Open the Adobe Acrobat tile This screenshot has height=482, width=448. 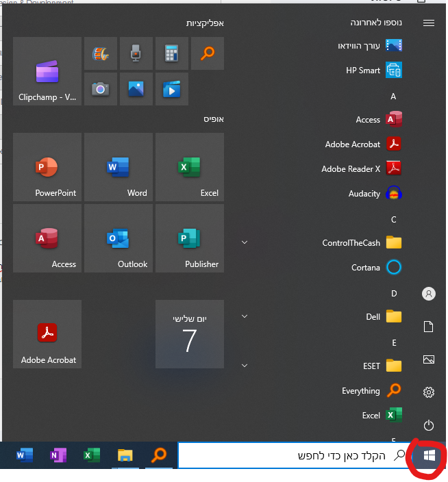coord(47,334)
